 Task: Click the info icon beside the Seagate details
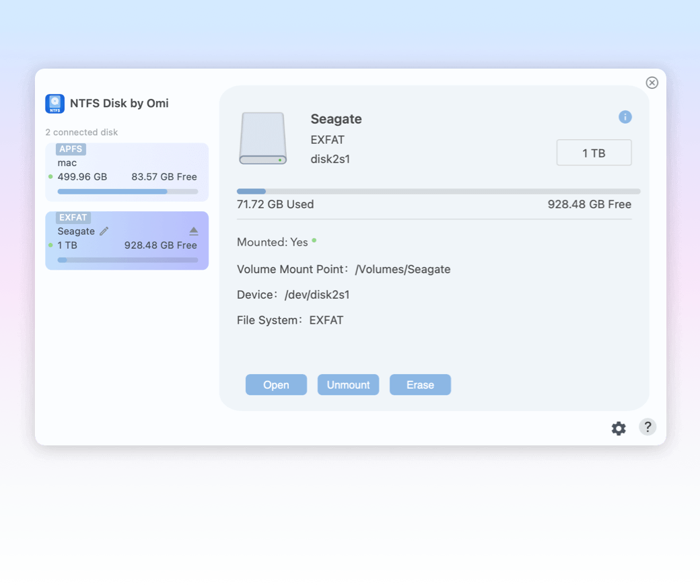click(625, 117)
